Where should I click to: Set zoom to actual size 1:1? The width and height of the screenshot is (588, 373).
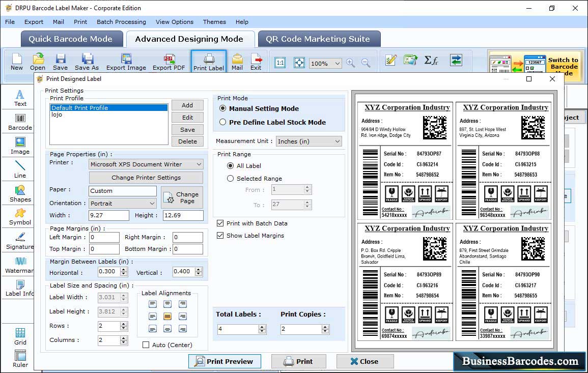[x=280, y=63]
